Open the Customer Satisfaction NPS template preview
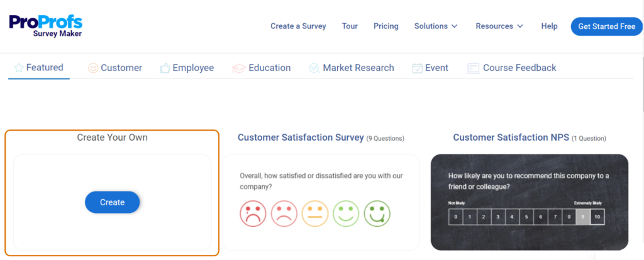 click(529, 201)
